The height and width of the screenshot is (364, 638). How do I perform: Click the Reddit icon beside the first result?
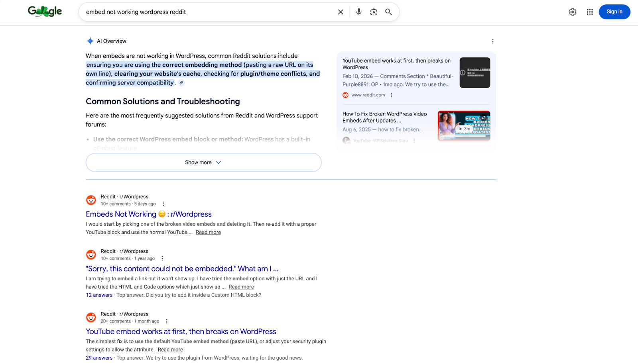click(x=91, y=200)
